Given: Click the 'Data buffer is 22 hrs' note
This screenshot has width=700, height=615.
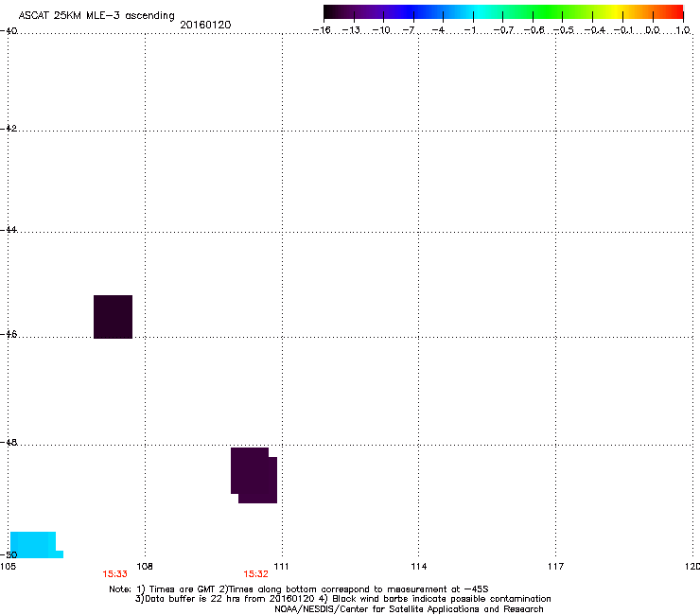Looking at the screenshot, I should (342, 599).
